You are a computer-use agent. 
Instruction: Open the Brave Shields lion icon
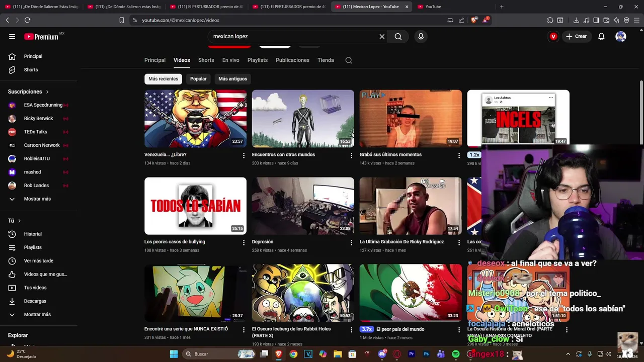pyautogui.click(x=474, y=20)
